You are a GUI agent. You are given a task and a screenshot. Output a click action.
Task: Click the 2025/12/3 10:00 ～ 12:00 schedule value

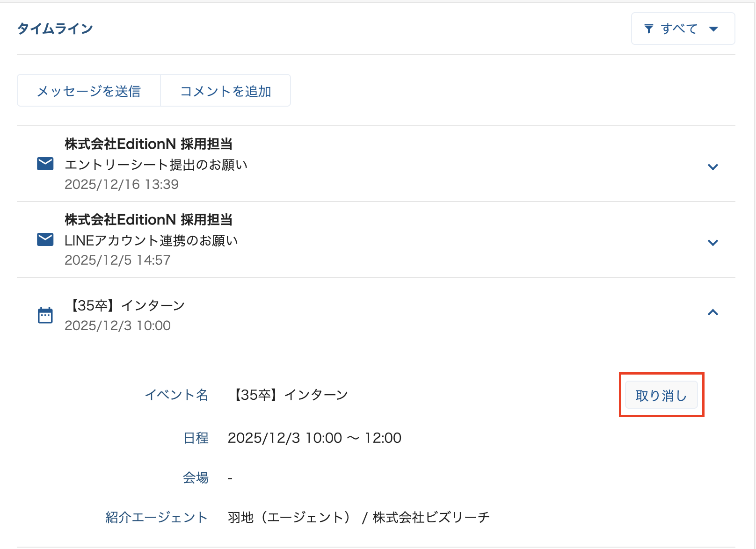(314, 438)
